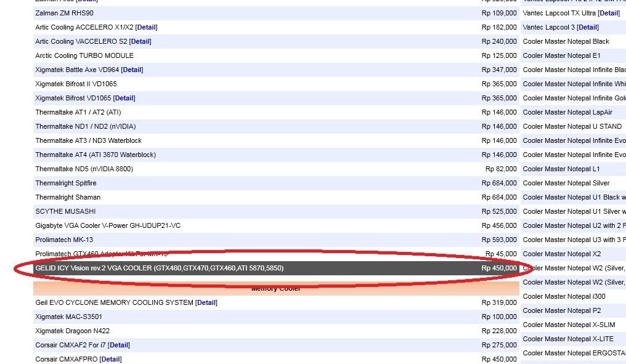Click the Rp 450,000 price of GELID ICY Vision
The height and width of the screenshot is (364, 626).
(499, 268)
